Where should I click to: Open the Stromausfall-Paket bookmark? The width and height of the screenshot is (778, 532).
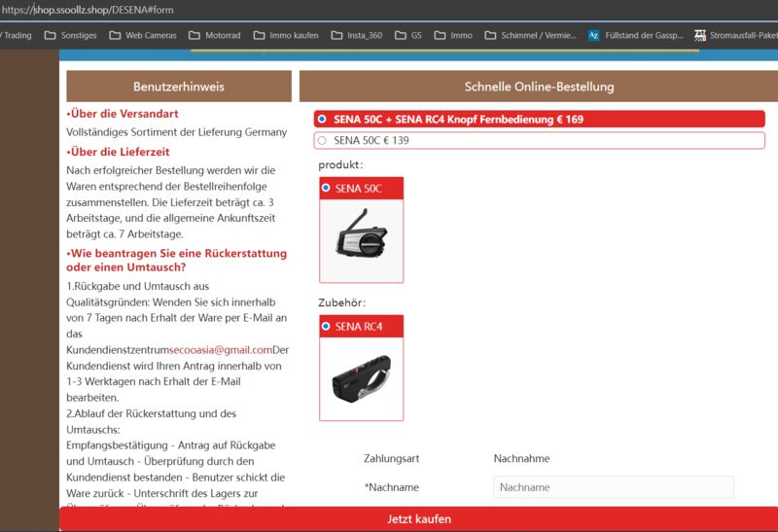(736, 35)
